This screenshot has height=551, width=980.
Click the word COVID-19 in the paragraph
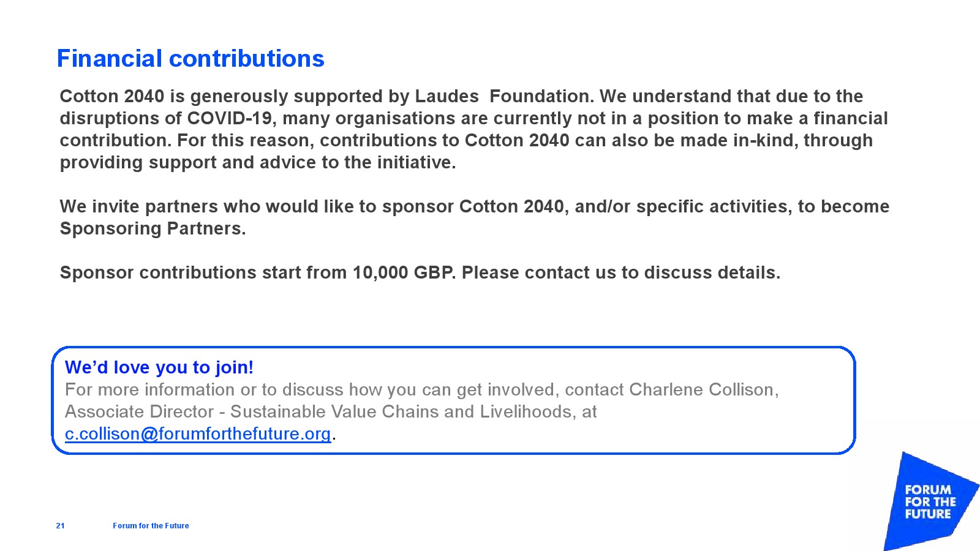pos(229,118)
